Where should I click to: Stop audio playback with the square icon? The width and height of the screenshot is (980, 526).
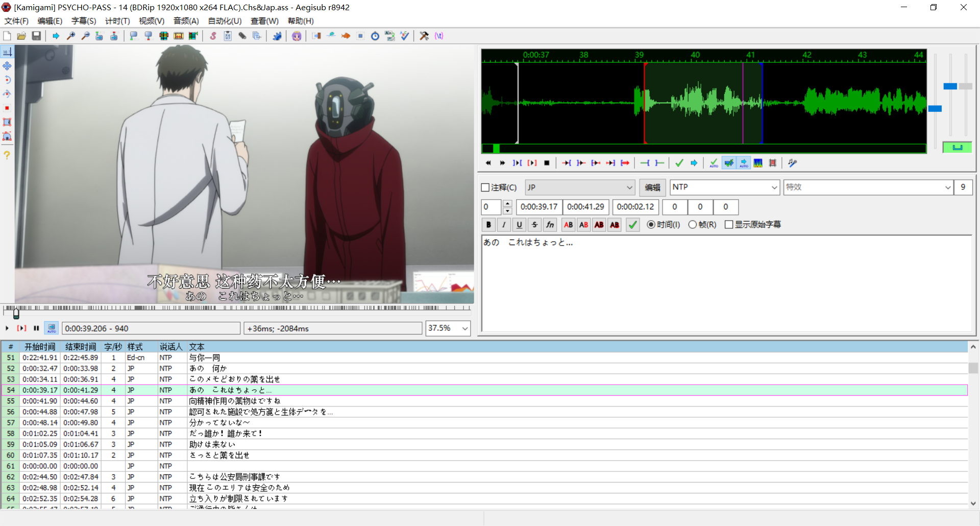(547, 163)
